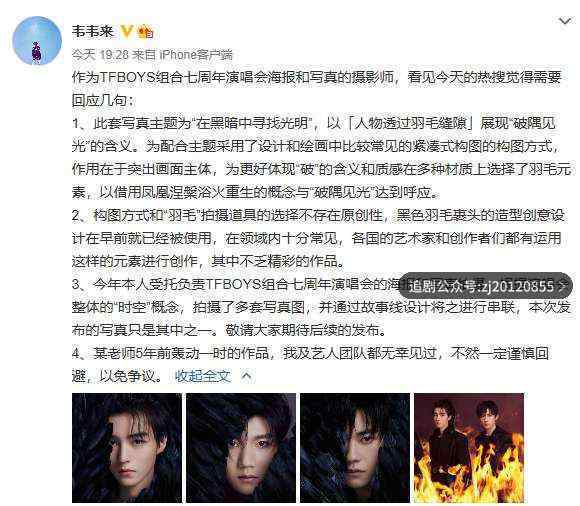Open the second portrait photo thumbnail
580x506 pixels.
241,448
